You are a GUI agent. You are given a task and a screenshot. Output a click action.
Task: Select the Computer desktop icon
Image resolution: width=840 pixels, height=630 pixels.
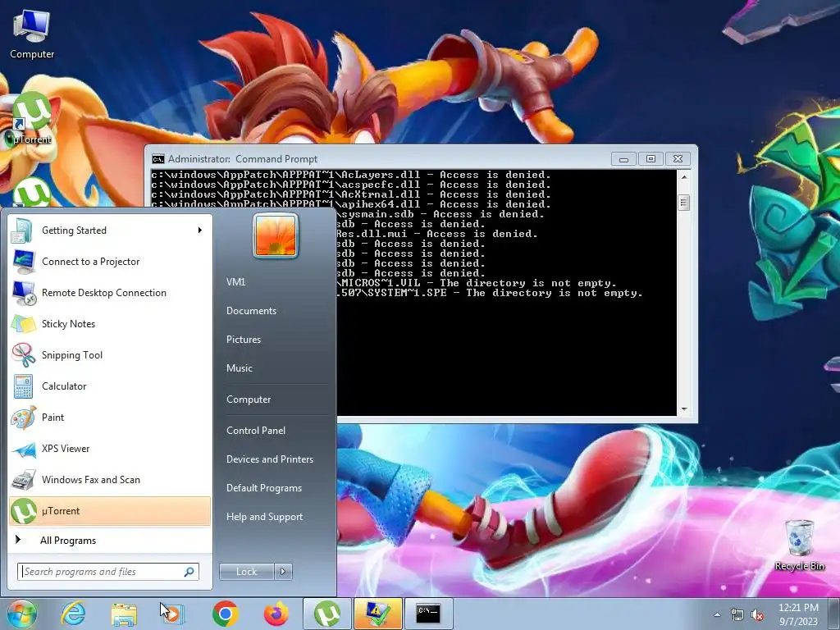coord(32,34)
